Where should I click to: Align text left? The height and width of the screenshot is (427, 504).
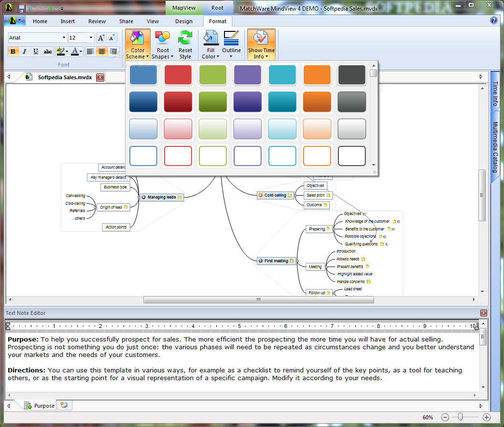coord(90,52)
